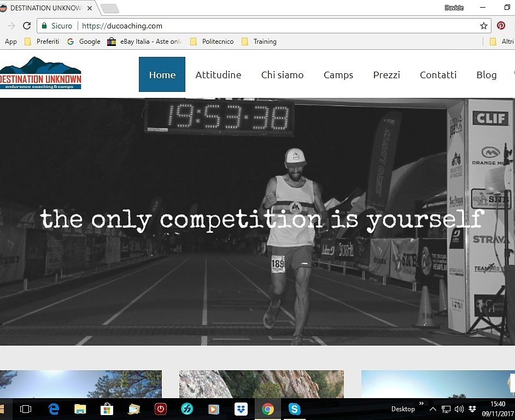Open the thumbnail with pine trees and sky
Image resolution: width=515 pixels, height=420 pixels.
coord(81,384)
